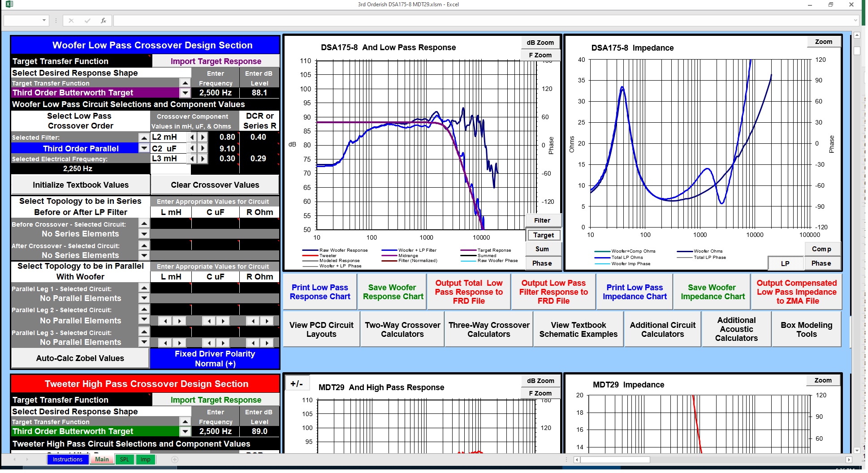
Task: Toggle Comp on DSA175-8 impedance chart
Action: click(821, 249)
